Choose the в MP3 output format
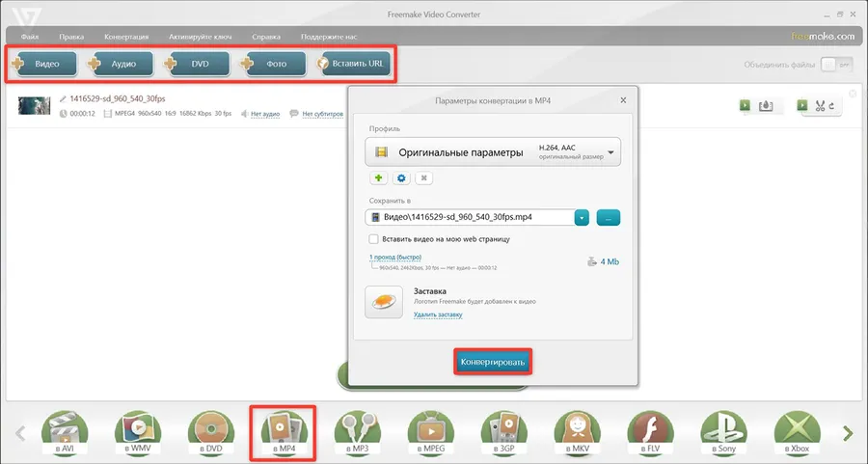Screen dimensions: 868x464 (357, 433)
